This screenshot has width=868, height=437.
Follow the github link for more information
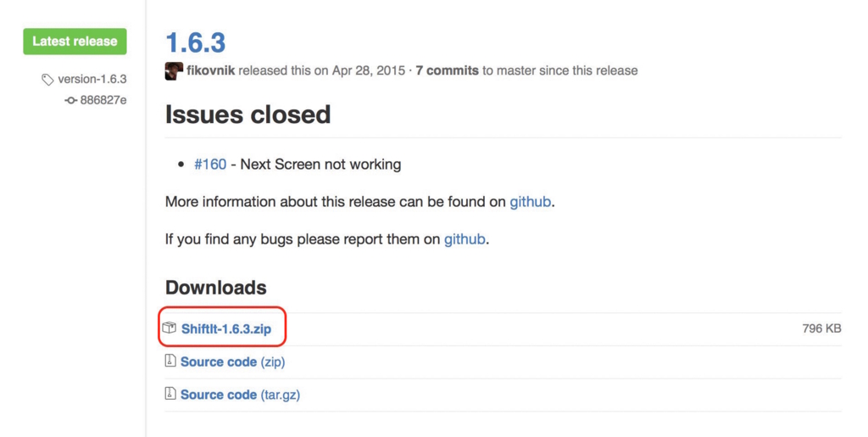[531, 202]
